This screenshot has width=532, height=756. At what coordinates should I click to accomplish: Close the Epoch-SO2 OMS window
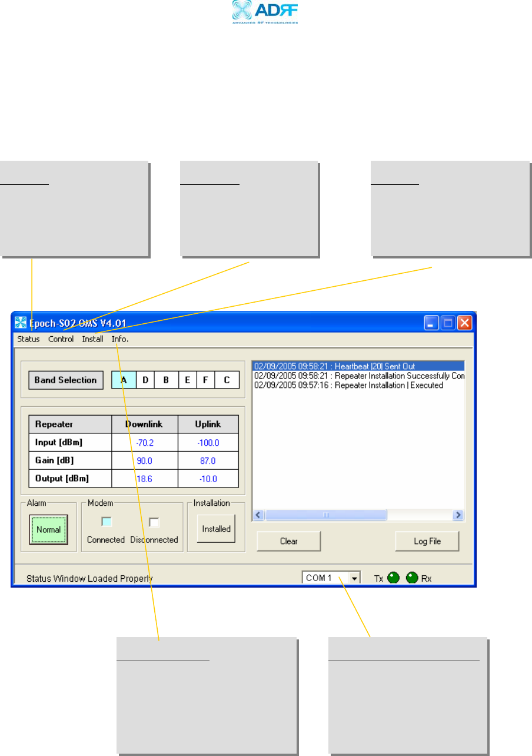[465, 323]
